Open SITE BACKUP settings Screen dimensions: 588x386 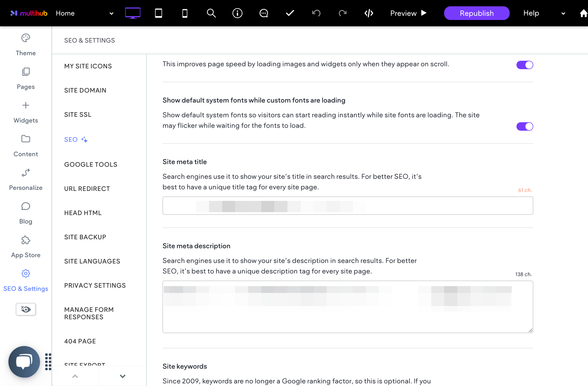point(85,237)
